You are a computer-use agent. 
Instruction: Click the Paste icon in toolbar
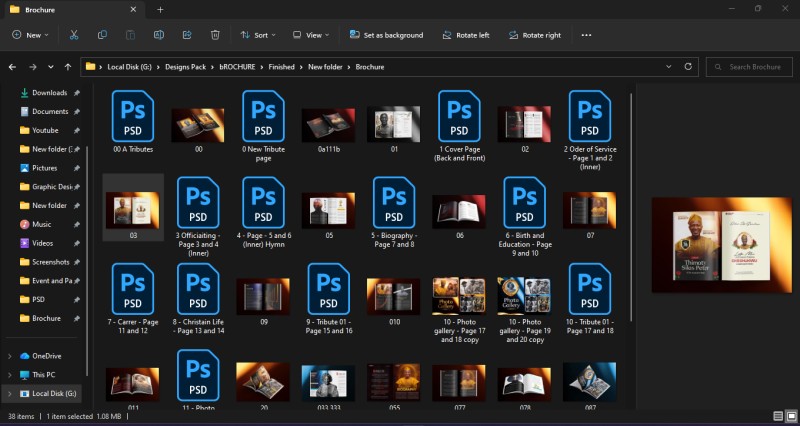(x=131, y=35)
